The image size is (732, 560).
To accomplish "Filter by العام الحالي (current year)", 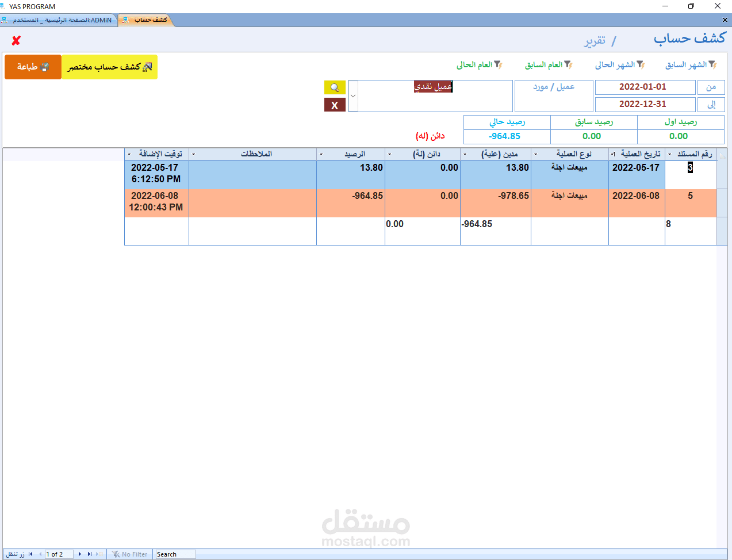I will (x=480, y=64).
